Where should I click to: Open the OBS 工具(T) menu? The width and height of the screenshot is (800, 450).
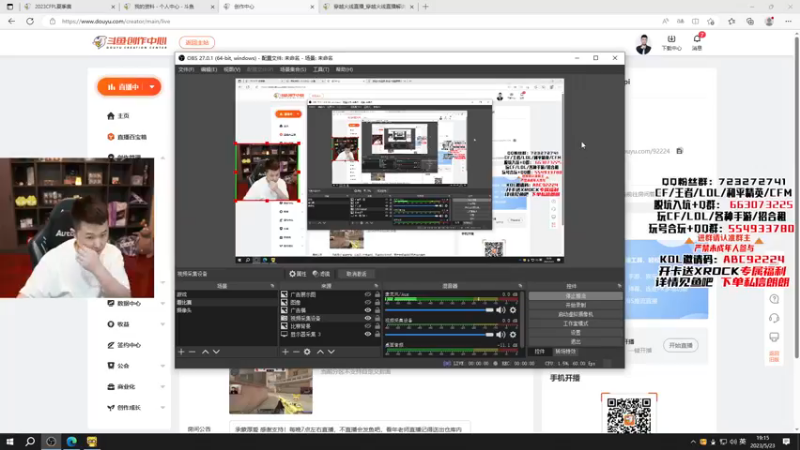320,69
